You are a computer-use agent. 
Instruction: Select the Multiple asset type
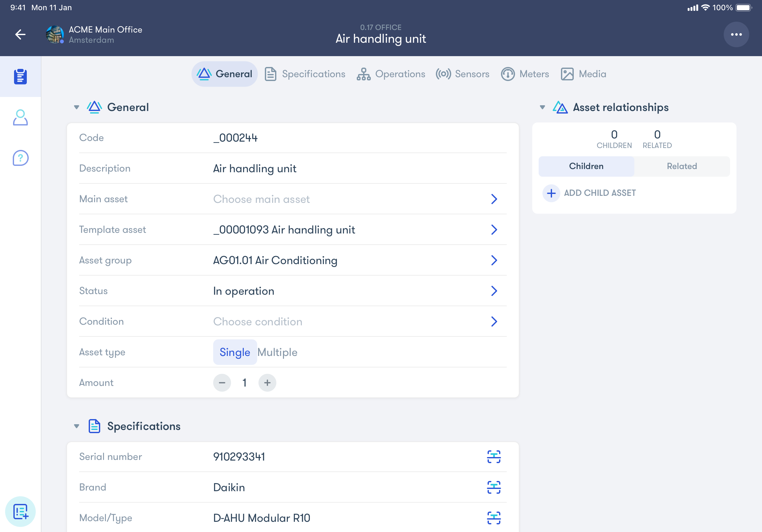tap(277, 352)
